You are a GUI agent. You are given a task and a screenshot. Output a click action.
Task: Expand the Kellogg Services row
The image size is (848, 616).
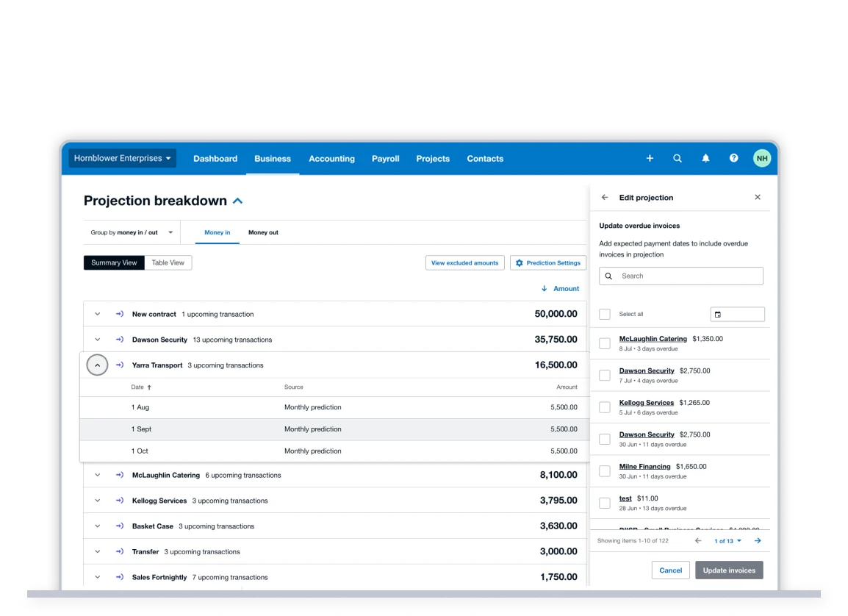(97, 501)
